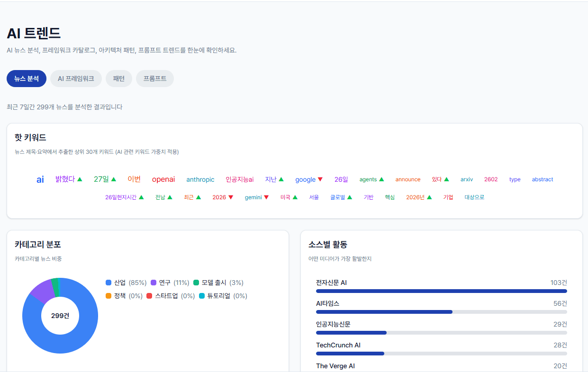
Task: Switch to the AI 프레임워크 tab
Action: point(76,79)
